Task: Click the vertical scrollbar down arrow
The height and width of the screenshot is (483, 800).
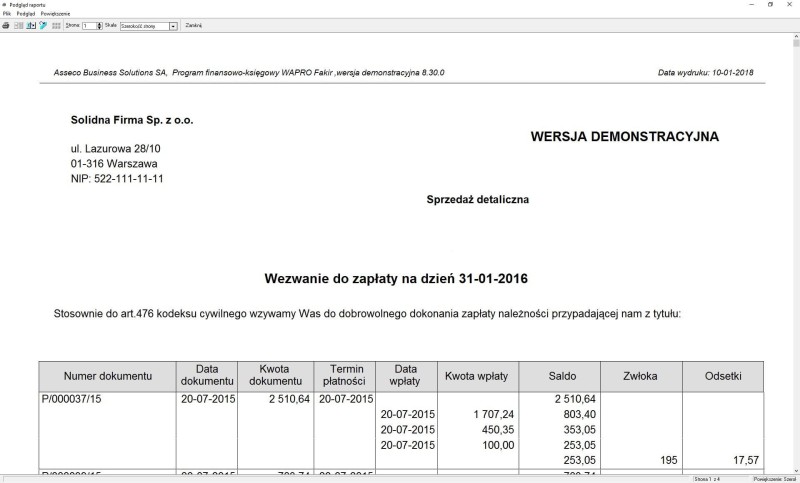Action: pos(795,470)
